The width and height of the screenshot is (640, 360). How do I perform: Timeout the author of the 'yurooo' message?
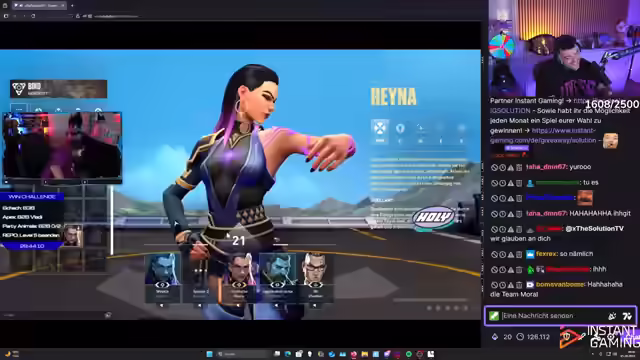[502, 167]
